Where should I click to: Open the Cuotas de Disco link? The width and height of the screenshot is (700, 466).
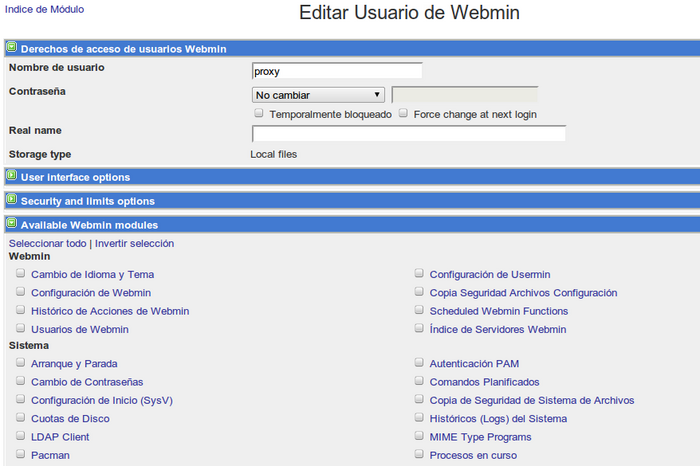point(70,419)
